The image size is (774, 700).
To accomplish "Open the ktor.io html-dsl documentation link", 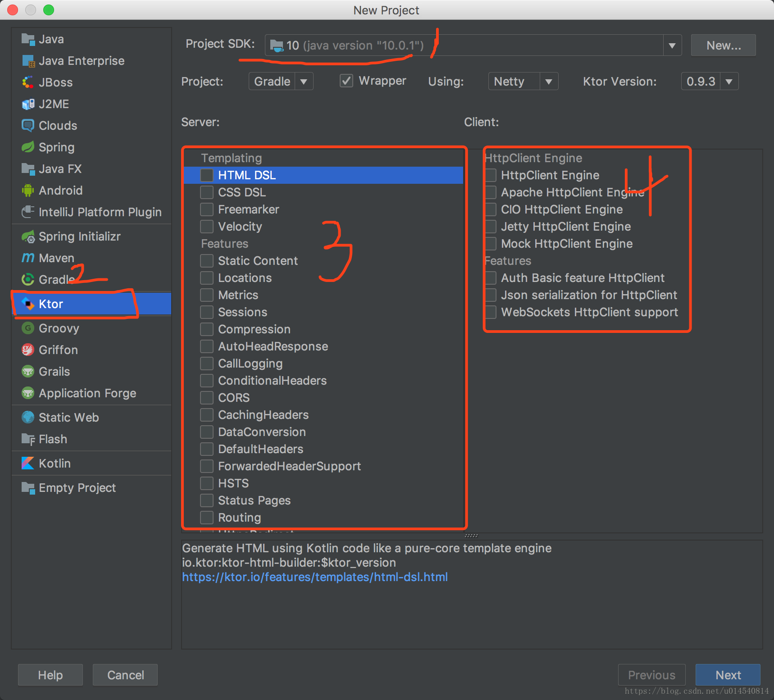I will 315,577.
